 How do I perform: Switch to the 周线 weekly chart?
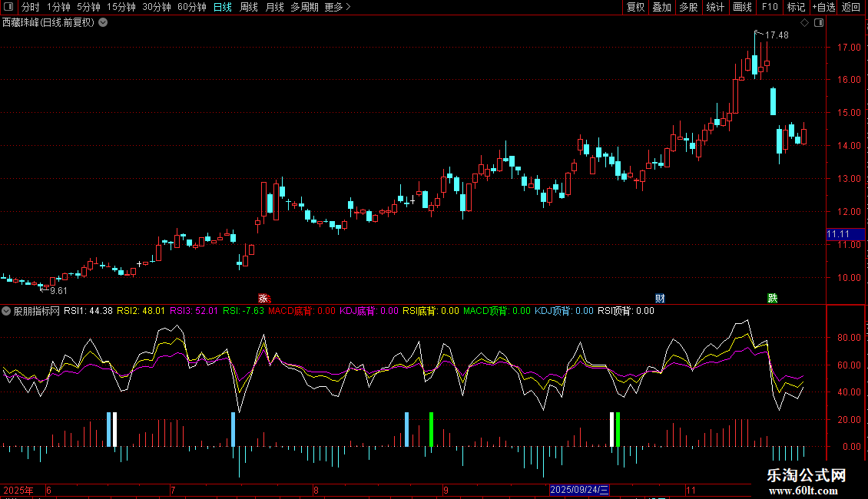[249, 7]
